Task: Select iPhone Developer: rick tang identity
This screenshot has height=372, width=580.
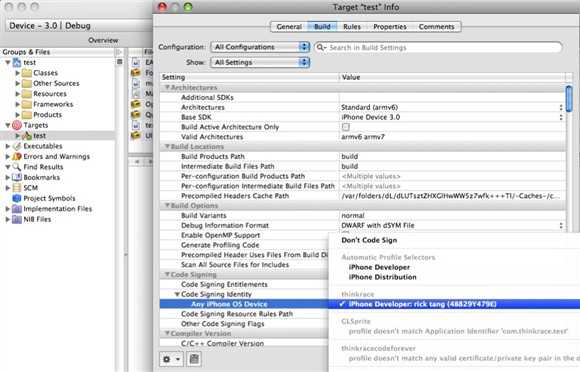Action: pyautogui.click(x=454, y=304)
